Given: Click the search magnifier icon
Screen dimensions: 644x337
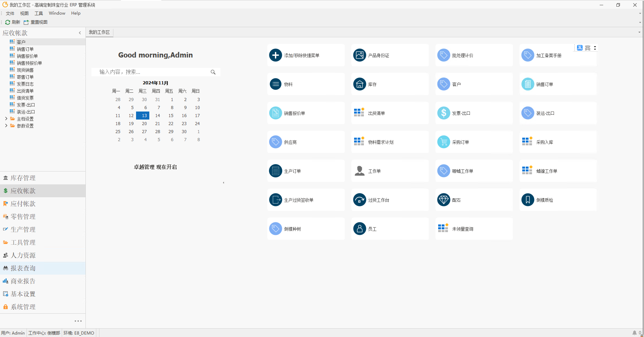Looking at the screenshot, I should point(213,72).
